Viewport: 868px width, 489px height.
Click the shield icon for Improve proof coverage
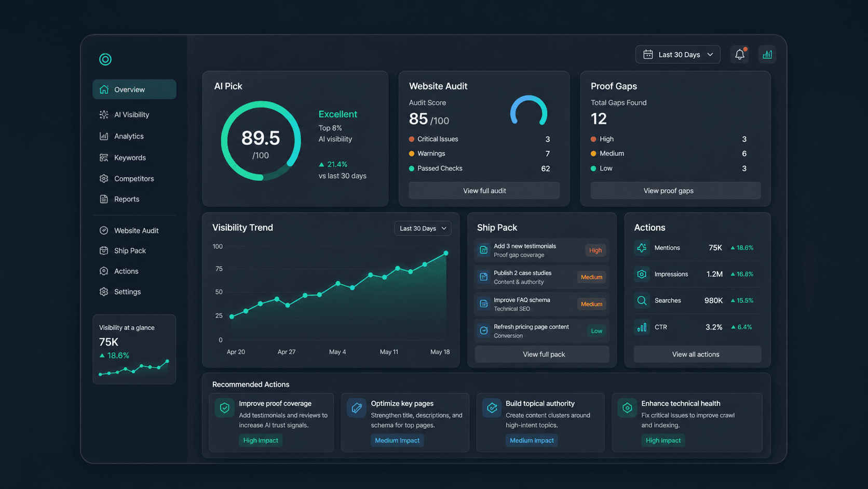225,408
